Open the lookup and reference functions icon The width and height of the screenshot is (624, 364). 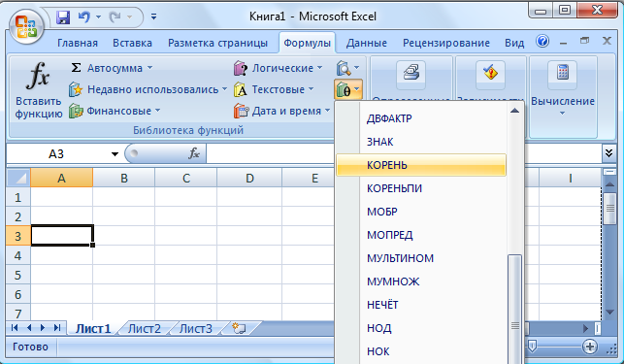[347, 68]
